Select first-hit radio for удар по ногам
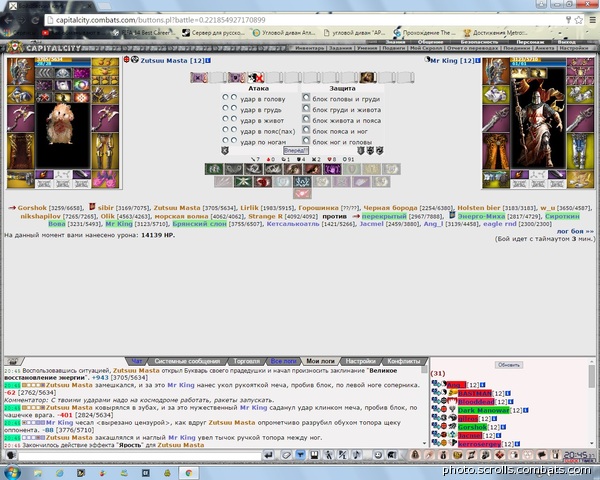This screenshot has width=600, height=480. (225, 140)
